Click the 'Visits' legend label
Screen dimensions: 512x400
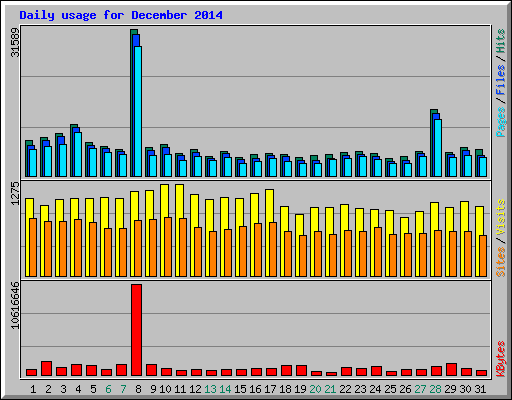click(500, 218)
